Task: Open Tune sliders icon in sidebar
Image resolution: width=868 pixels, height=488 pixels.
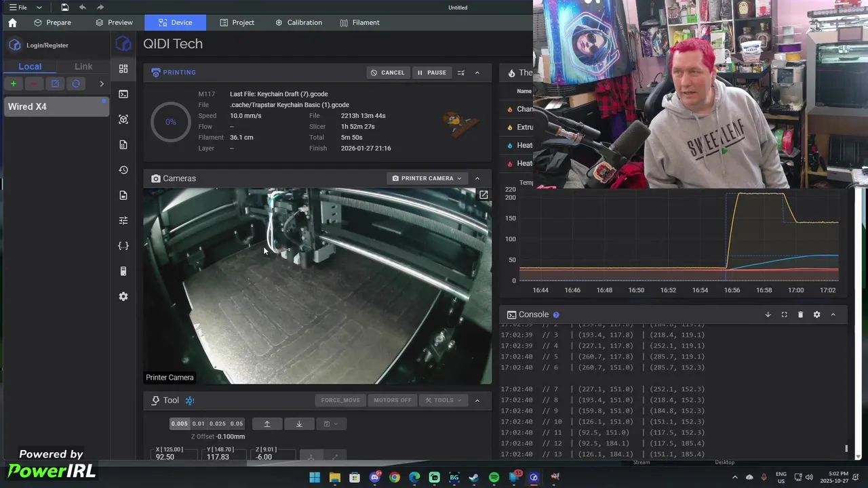Action: click(123, 220)
